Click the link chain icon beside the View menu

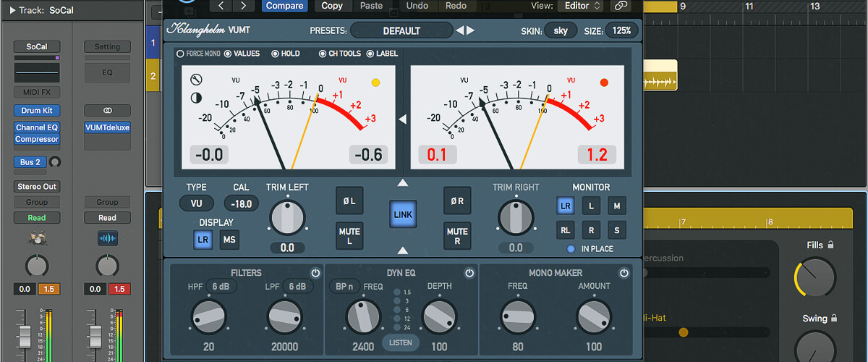[x=621, y=6]
